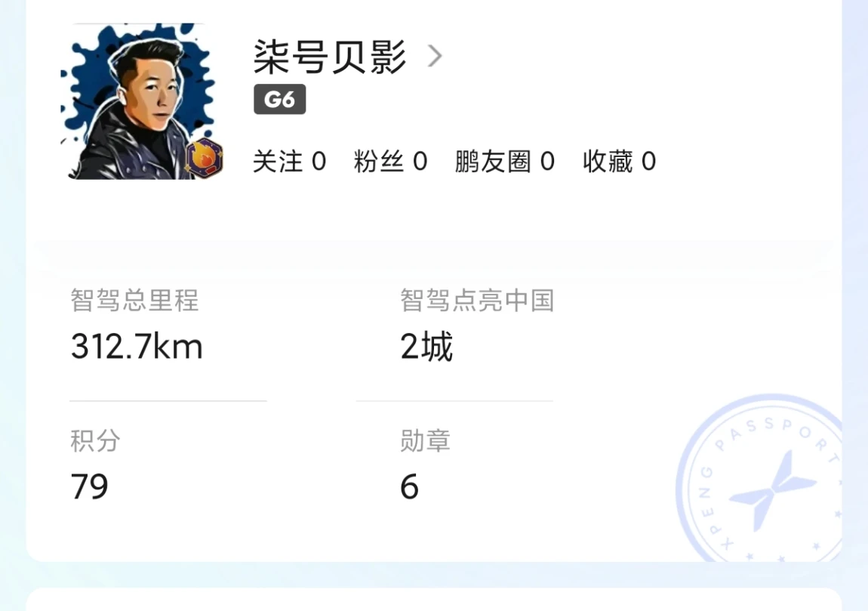View the 粉丝 followers list
Image resolution: width=868 pixels, height=611 pixels.
pos(390,162)
